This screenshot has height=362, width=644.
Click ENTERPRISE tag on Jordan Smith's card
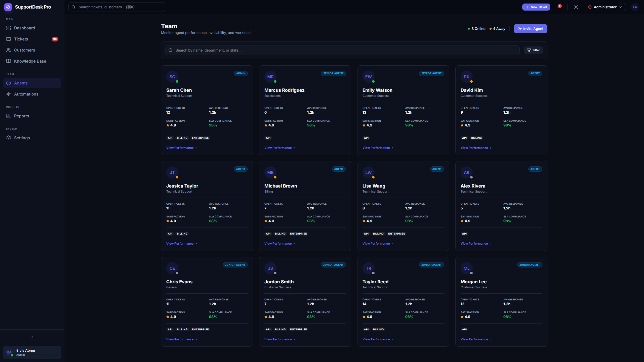298,330
